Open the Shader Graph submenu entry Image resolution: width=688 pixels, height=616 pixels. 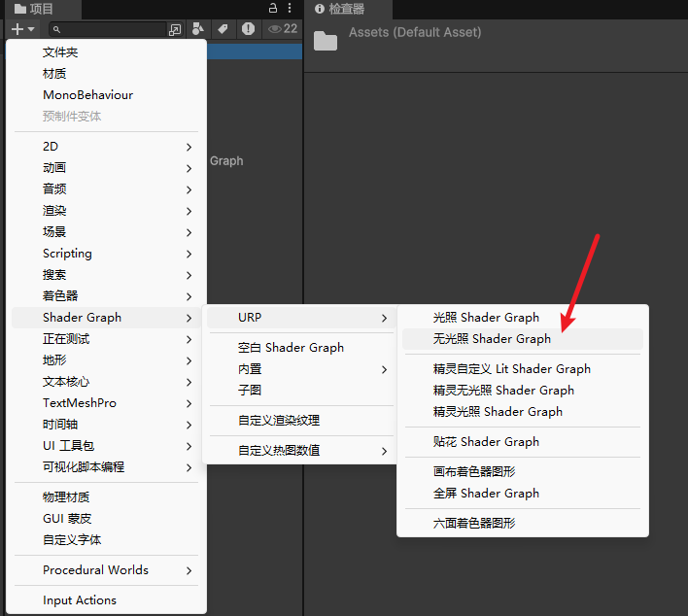click(106, 318)
